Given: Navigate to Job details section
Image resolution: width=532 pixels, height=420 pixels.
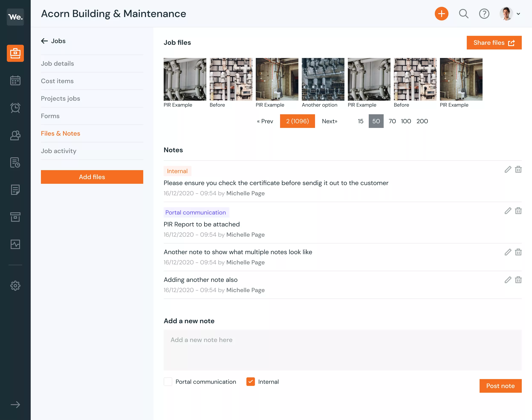Looking at the screenshot, I should pos(57,63).
